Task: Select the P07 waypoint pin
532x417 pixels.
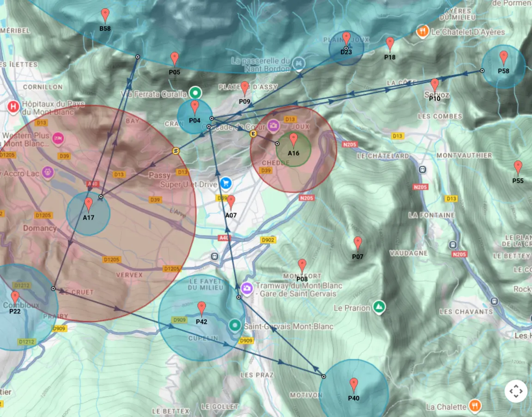Action: (x=357, y=243)
